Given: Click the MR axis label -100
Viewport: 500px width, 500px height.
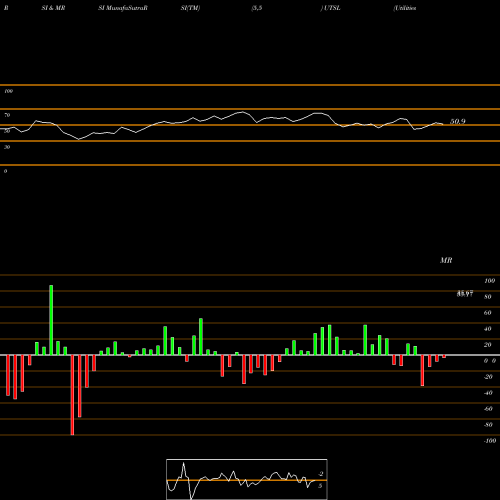Looking at the screenshot, I should tap(490, 441).
